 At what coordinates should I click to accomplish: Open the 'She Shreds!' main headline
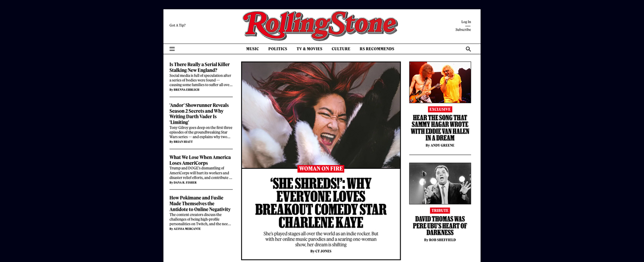tap(321, 203)
